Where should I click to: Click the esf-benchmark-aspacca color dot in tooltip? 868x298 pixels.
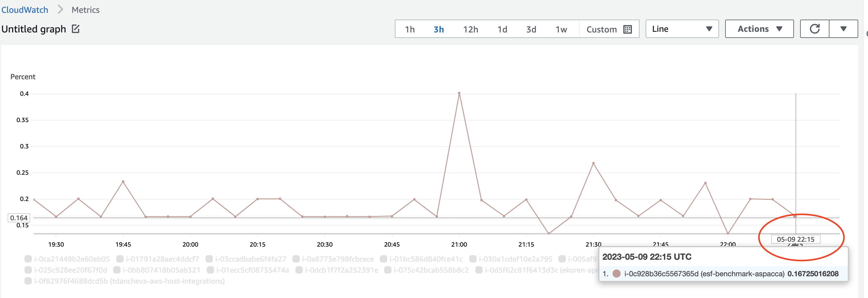617,274
